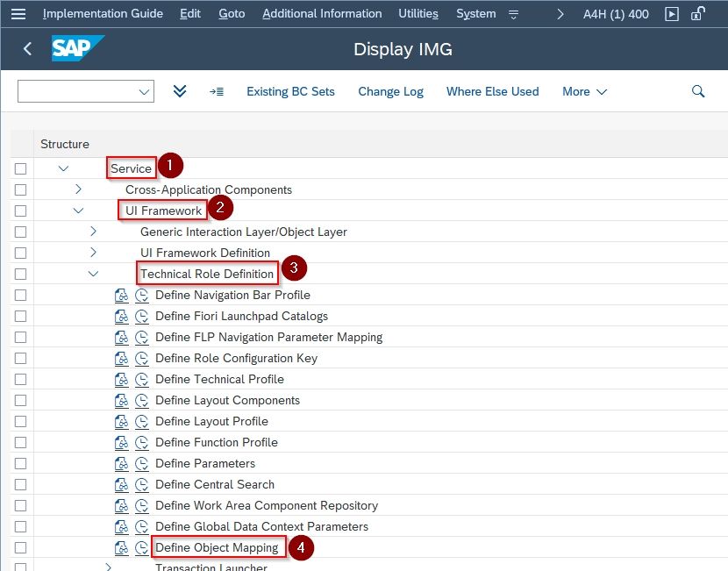Open the hamburger main menu icon
Image resolution: width=728 pixels, height=571 pixels.
(x=18, y=14)
